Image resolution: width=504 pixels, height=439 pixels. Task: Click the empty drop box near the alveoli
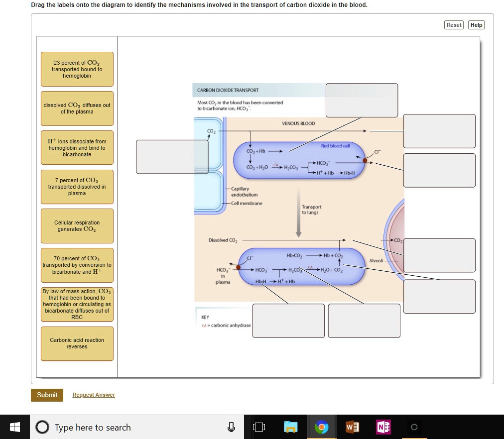point(439,255)
